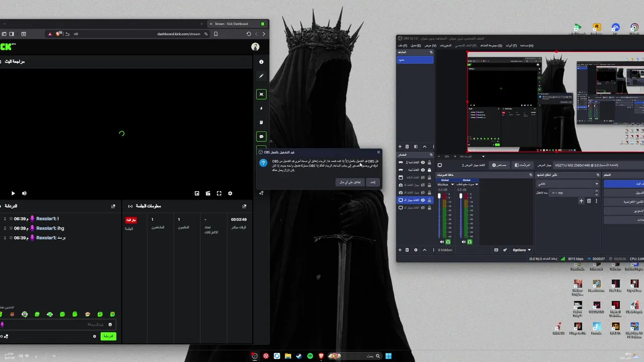Screen dimensions: 644x362
Task: Click the OBS dialog cancel button (إلغاء)
Action: tap(373, 182)
